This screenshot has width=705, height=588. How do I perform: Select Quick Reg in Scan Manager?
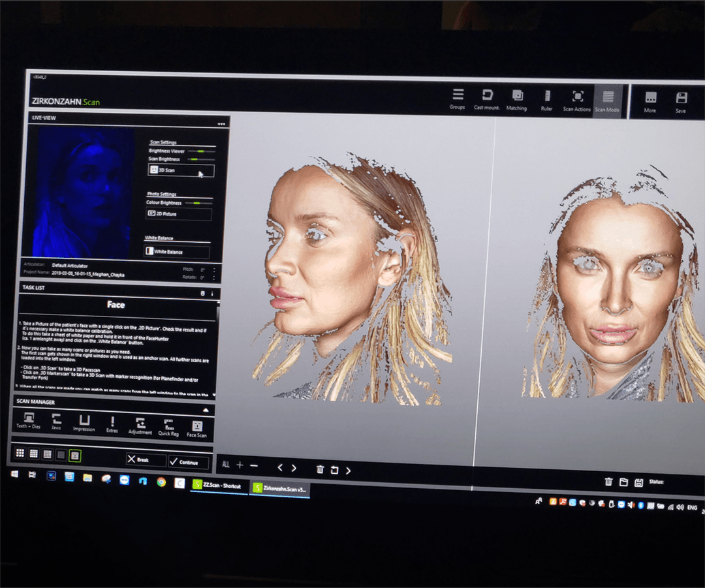(x=168, y=427)
